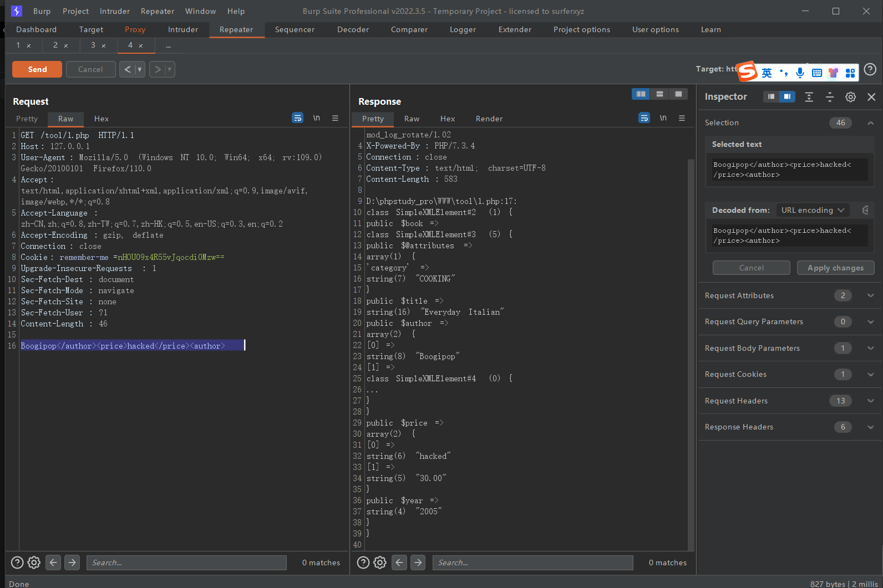Click the orange Send button

point(37,69)
